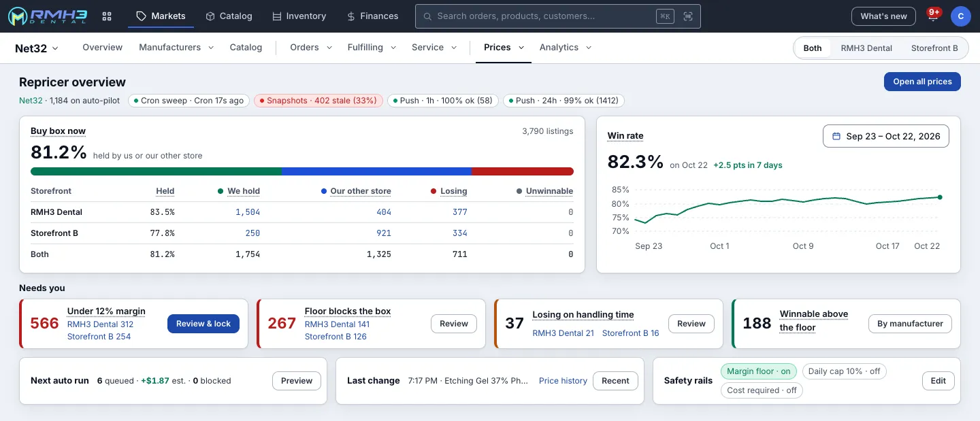Click the search orders input field
The width and height of the screenshot is (980, 421).
click(x=558, y=16)
